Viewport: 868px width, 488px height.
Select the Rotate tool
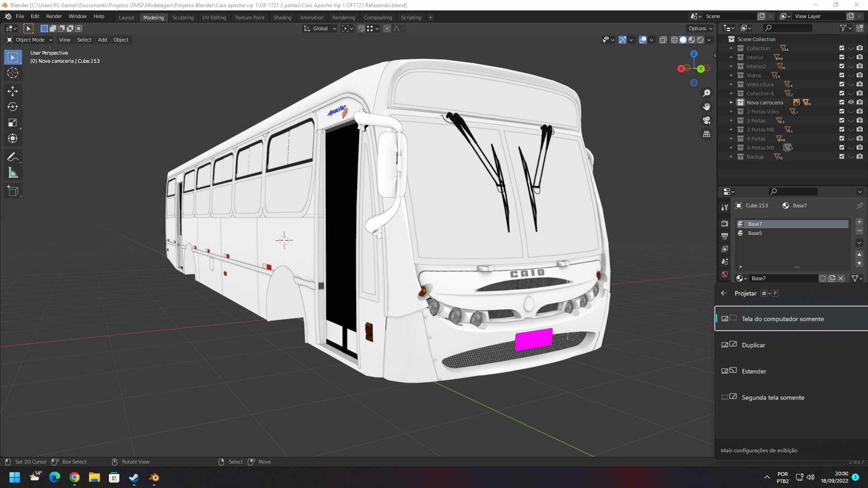[13, 107]
